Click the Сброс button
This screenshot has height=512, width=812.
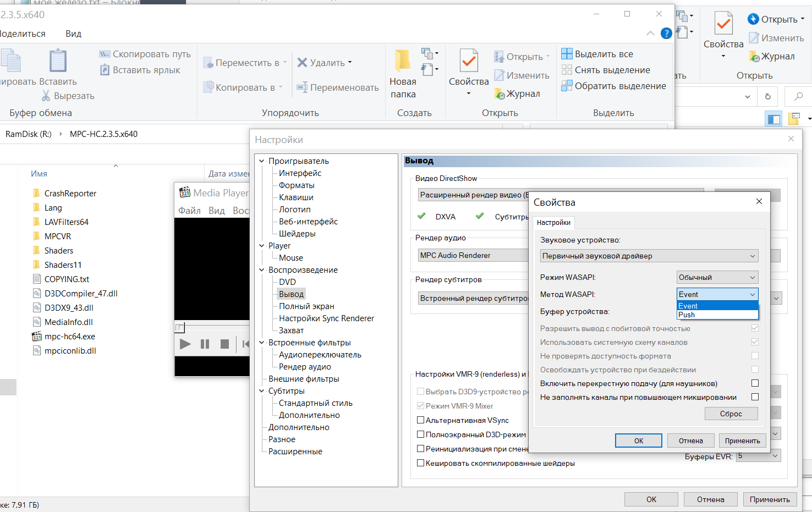731,414
